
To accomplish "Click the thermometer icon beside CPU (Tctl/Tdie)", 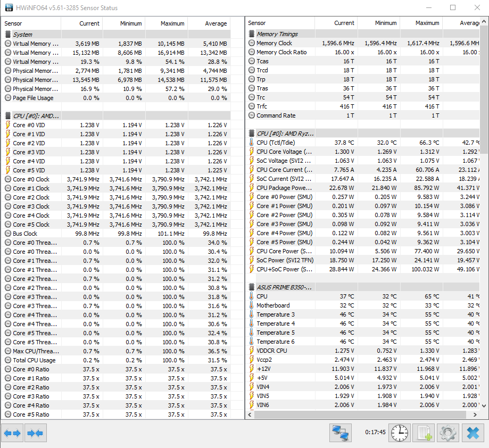I will [251, 143].
